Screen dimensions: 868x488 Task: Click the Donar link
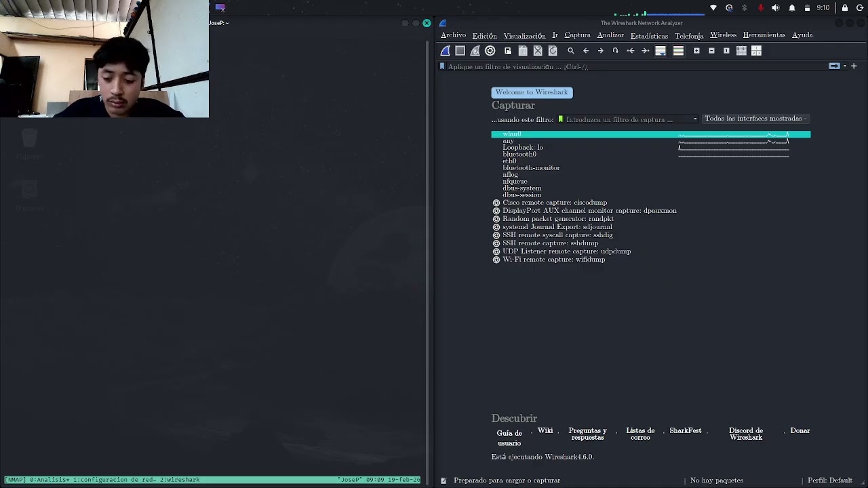pyautogui.click(x=800, y=430)
